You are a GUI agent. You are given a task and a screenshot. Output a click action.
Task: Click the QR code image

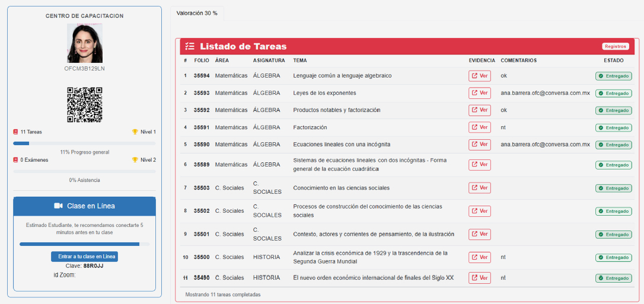tap(84, 104)
